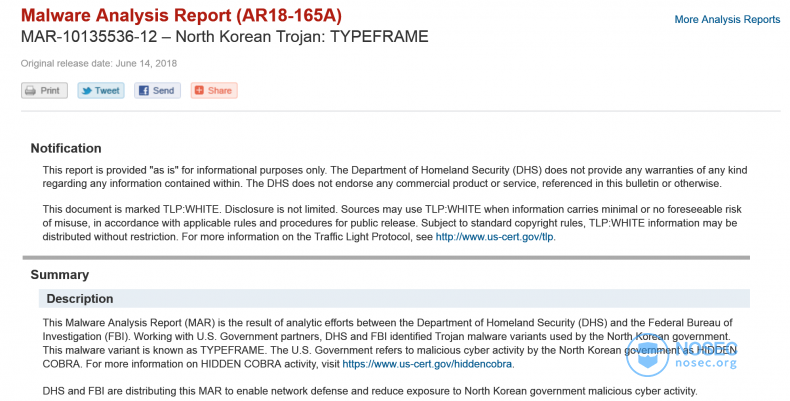Open the More Analysis Reports link

pos(727,20)
